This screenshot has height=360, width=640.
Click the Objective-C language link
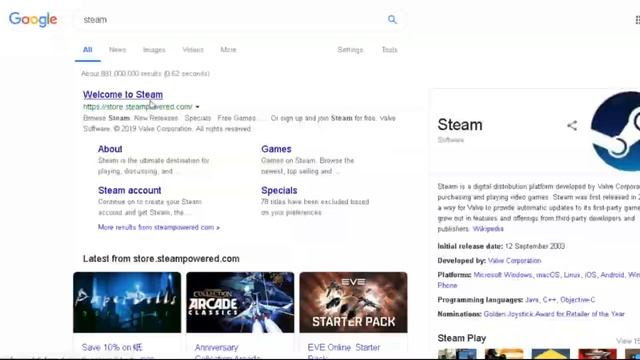click(578, 300)
